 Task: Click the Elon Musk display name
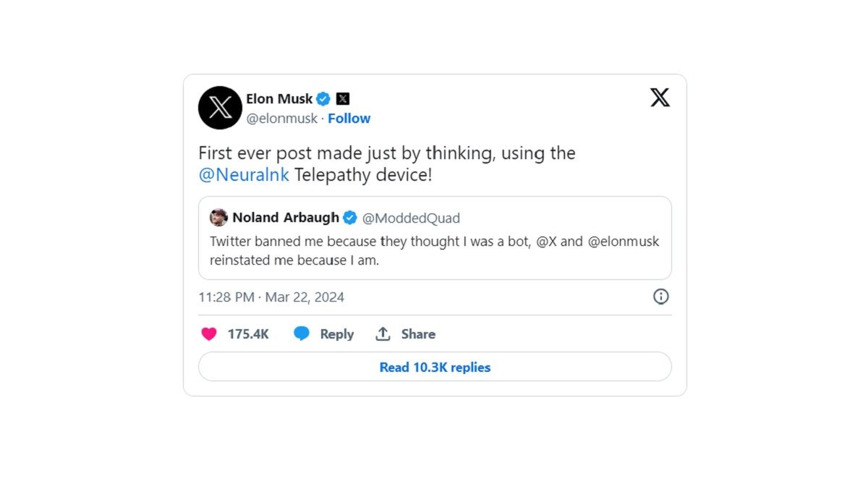click(x=279, y=99)
